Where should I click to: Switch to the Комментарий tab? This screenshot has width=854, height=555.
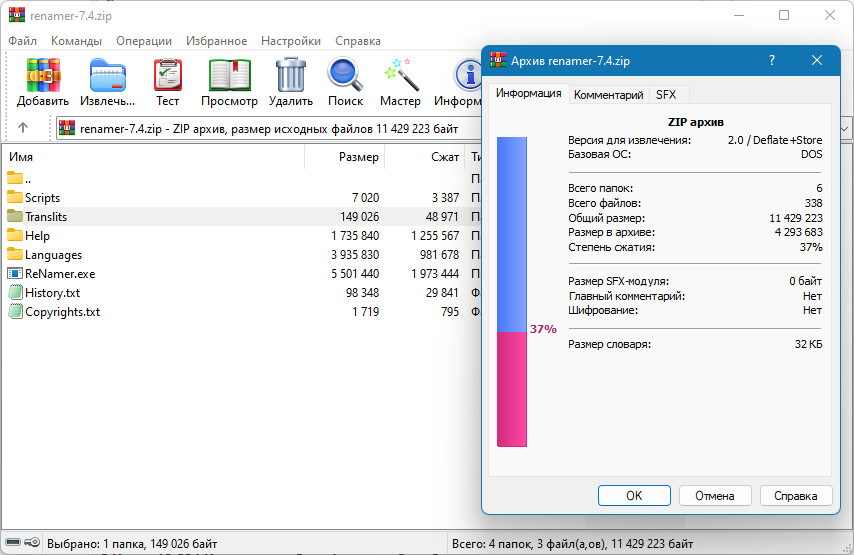[x=608, y=95]
